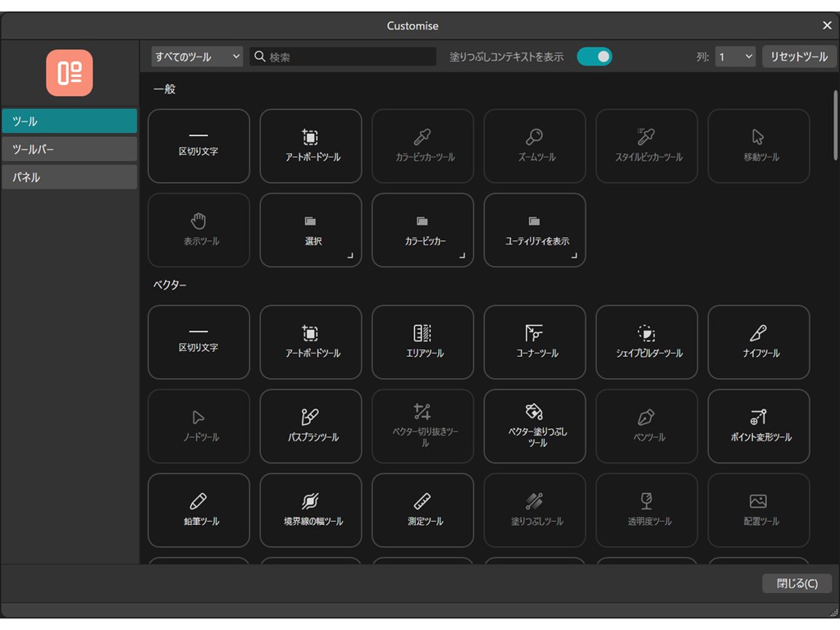Screen dimensions: 840x630
Task: Click the リセットツール button
Action: 799,57
